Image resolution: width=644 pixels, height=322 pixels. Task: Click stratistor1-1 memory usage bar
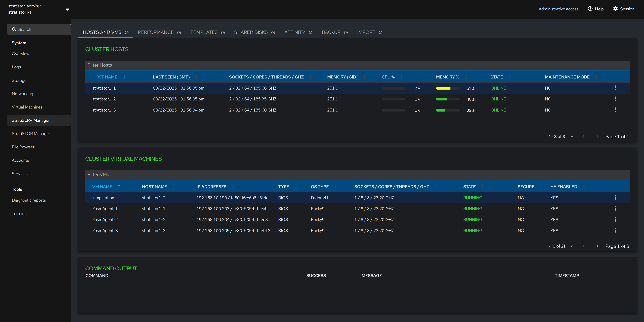[447, 88]
